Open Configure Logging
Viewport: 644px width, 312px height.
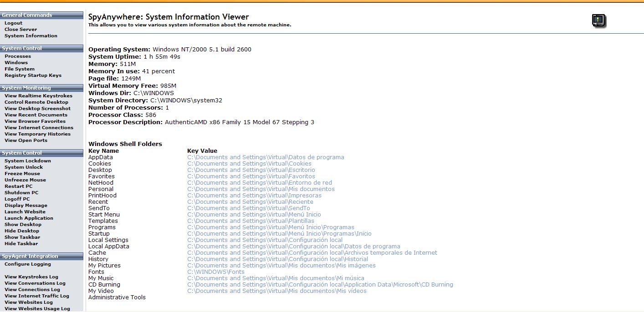pos(28,264)
